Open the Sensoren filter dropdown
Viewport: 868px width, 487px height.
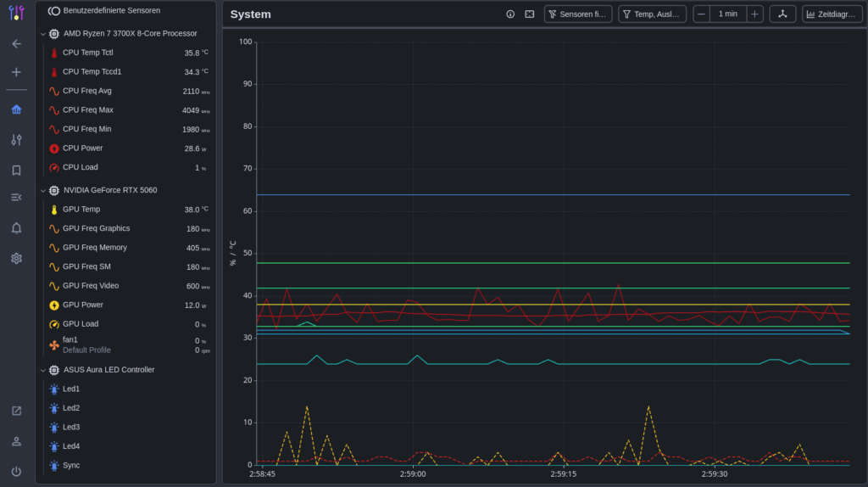(577, 14)
